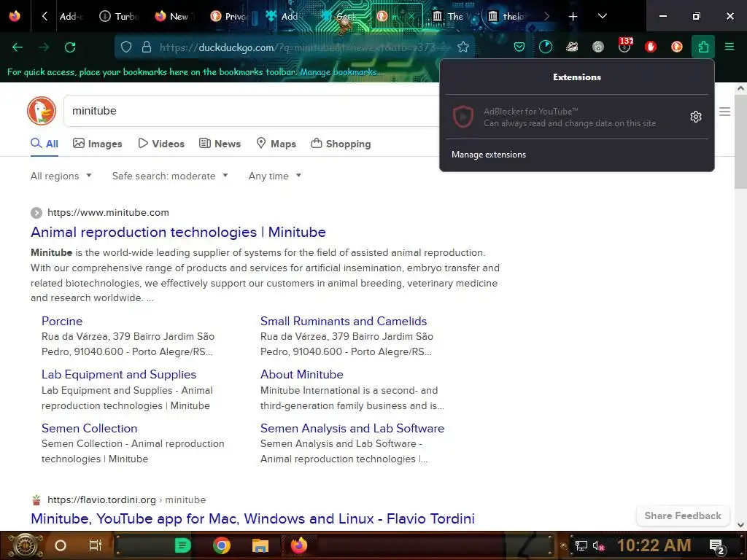Open the Porcine sitelink
747x560 pixels.
pyautogui.click(x=62, y=321)
